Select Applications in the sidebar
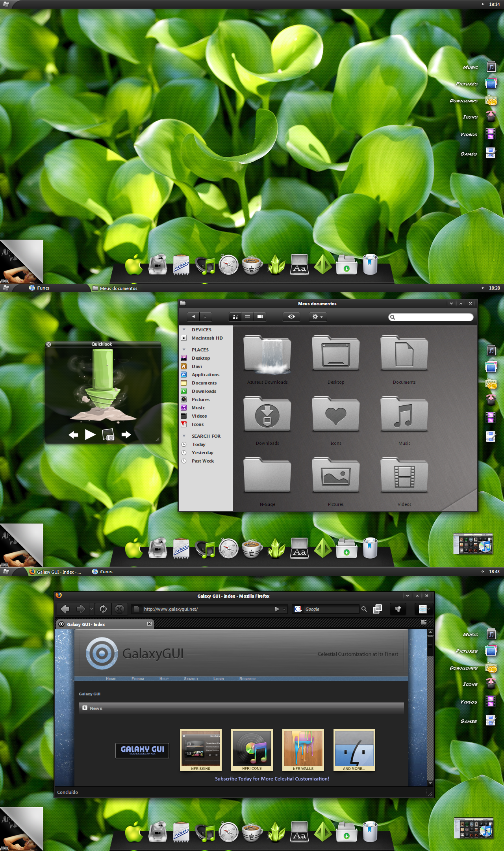The image size is (504, 851). pyautogui.click(x=206, y=375)
